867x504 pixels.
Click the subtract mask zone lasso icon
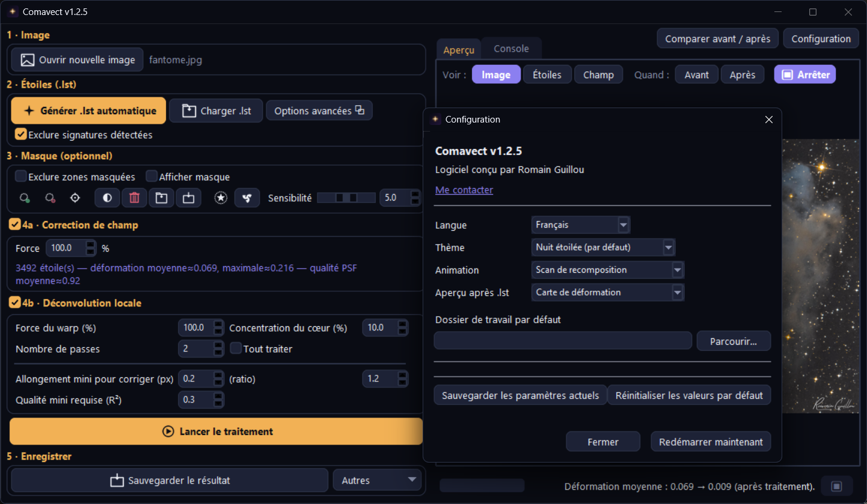[x=50, y=198]
